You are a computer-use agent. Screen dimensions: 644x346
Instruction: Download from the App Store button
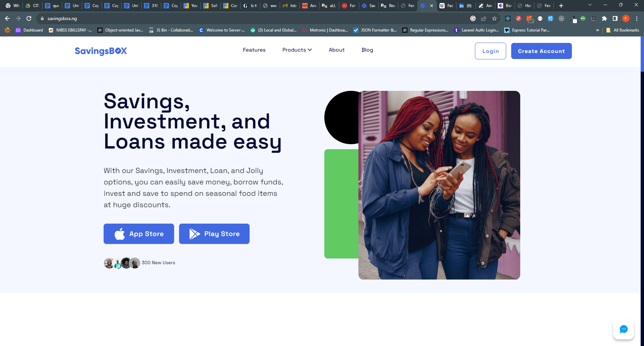tap(139, 234)
